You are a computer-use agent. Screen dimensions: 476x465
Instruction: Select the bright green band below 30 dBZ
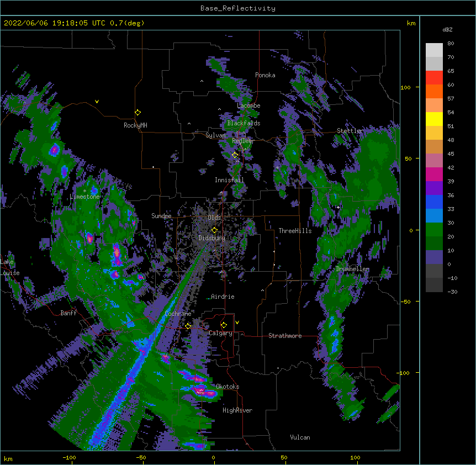[x=434, y=230]
